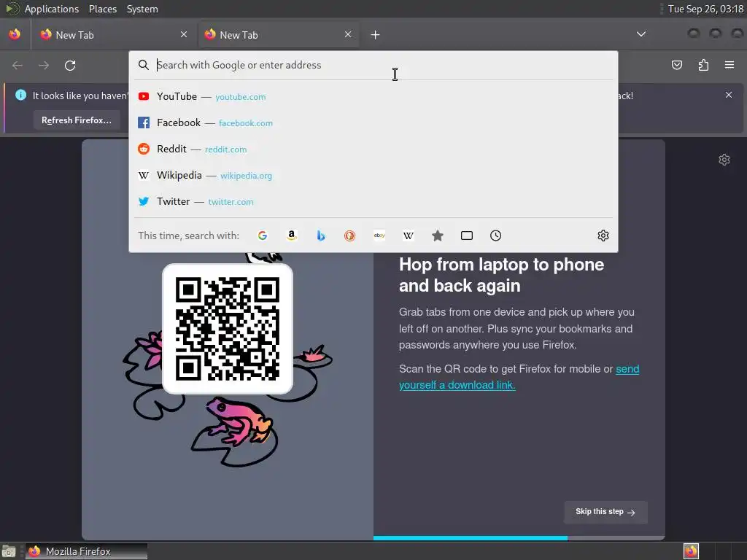Open the System menu
This screenshot has height=560, width=747.
click(142, 9)
